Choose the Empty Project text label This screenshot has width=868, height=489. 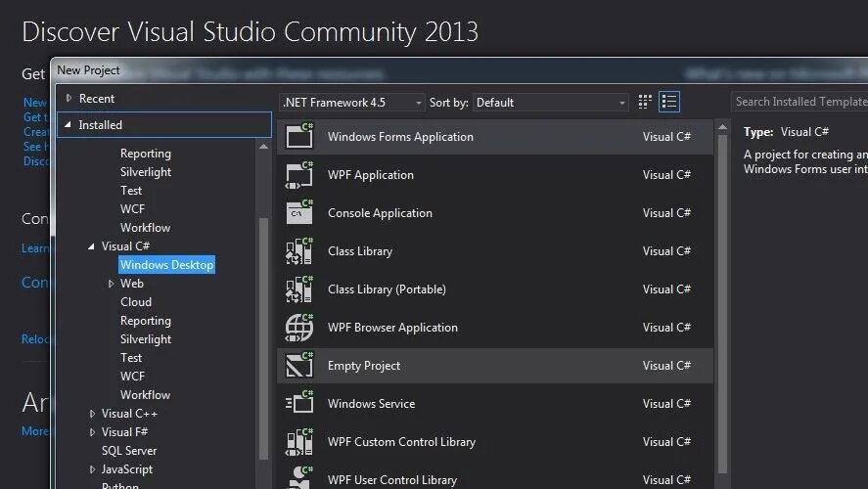pyautogui.click(x=364, y=366)
